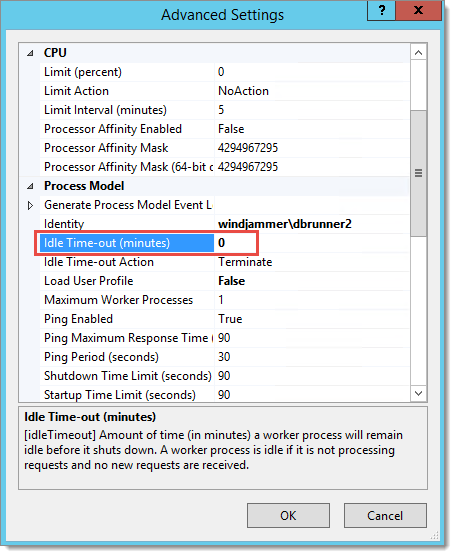Close the Advanced Settings dialog
Screen dimensions: 455x556
419,10
